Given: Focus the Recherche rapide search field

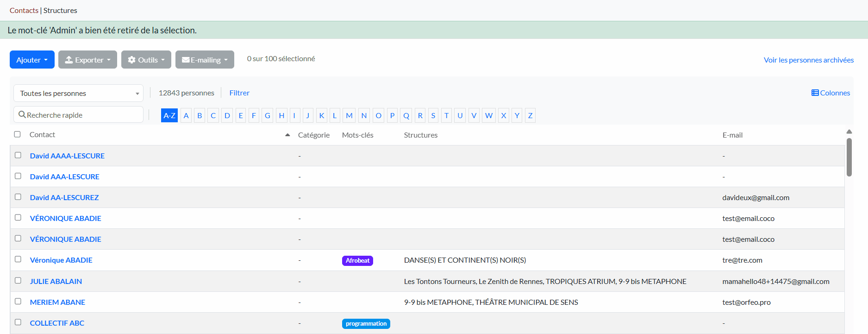Looking at the screenshot, I should point(83,115).
